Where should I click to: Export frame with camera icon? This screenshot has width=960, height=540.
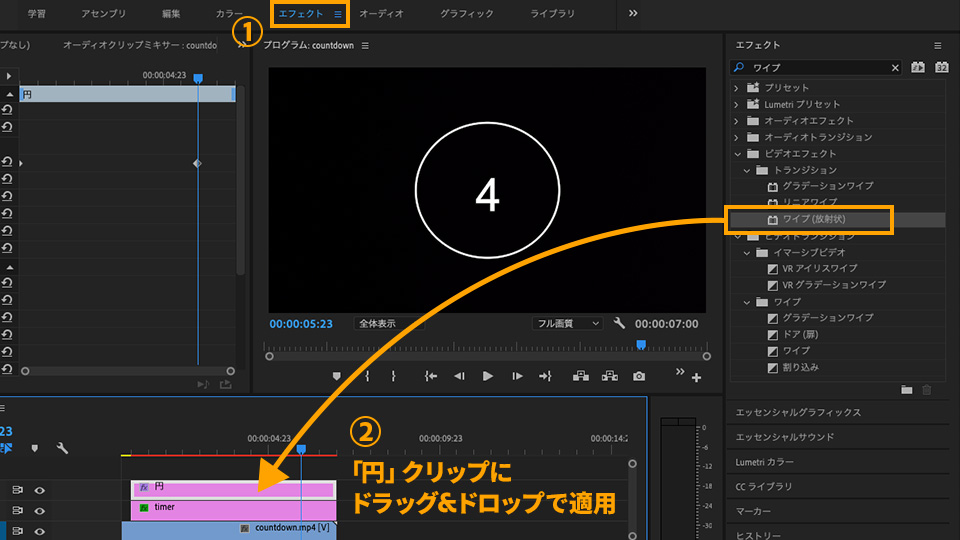coord(639,377)
